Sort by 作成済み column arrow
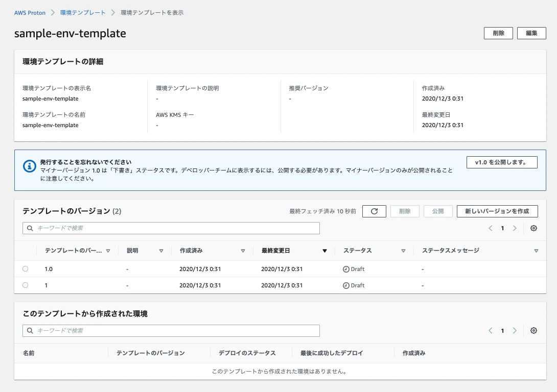 (x=243, y=251)
